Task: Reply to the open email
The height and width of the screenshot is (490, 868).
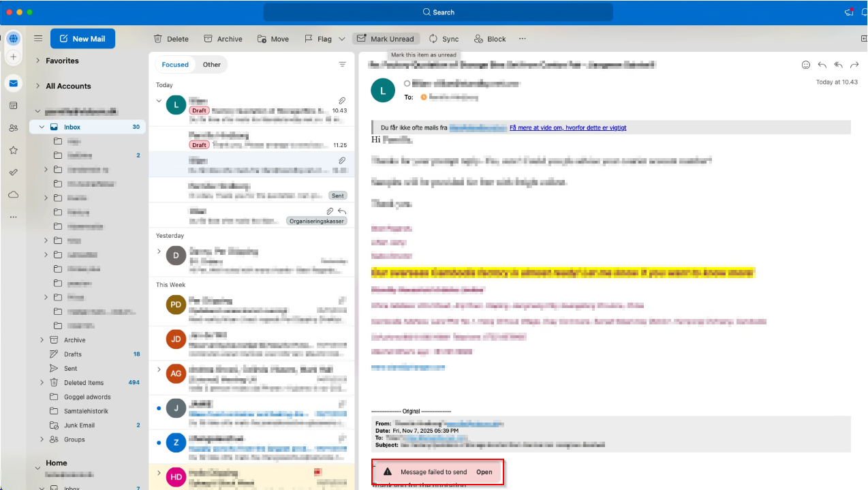Action: pyautogui.click(x=822, y=65)
